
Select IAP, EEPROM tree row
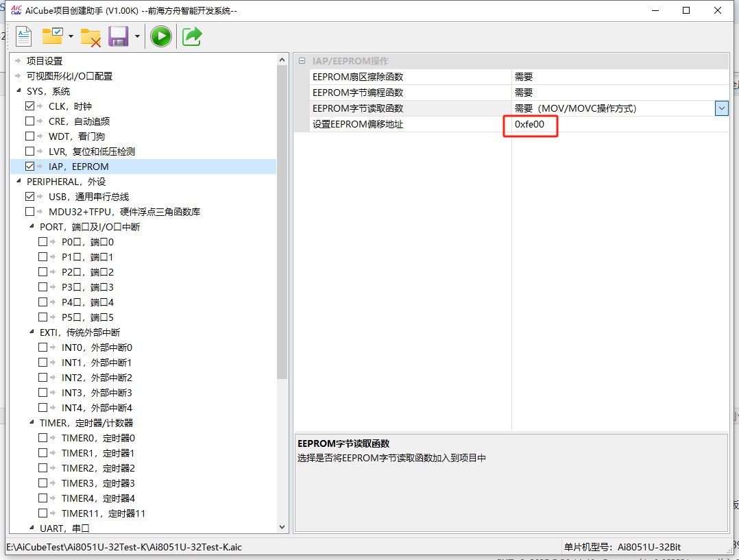tap(143, 167)
